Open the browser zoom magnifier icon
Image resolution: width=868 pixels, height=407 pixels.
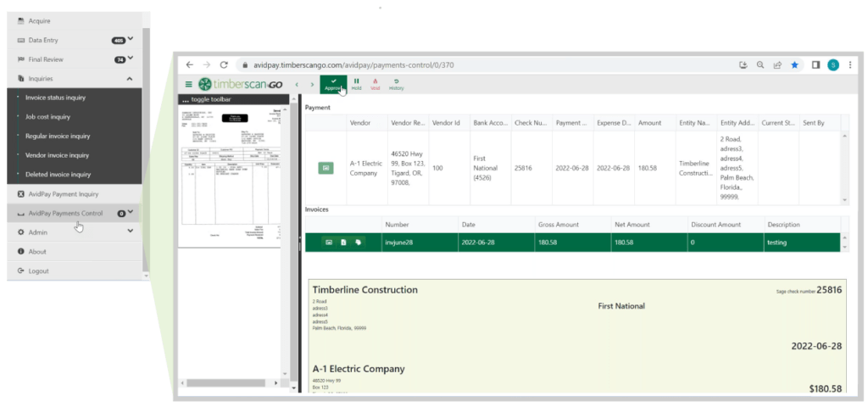(760, 64)
